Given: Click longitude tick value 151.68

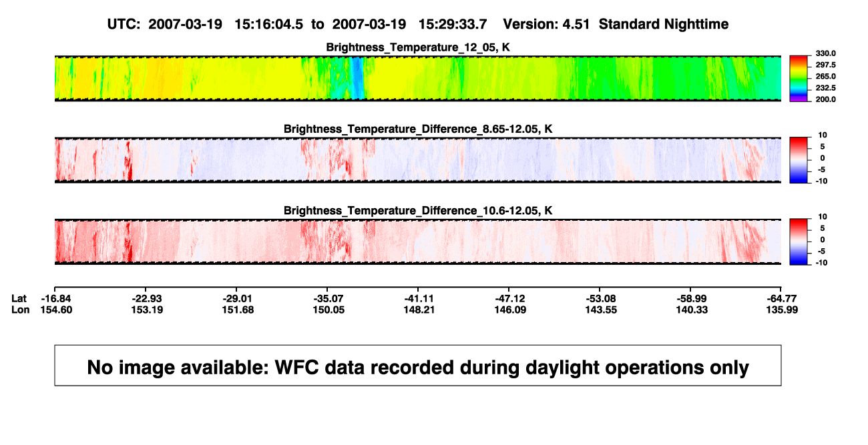Looking at the screenshot, I should click(238, 310).
